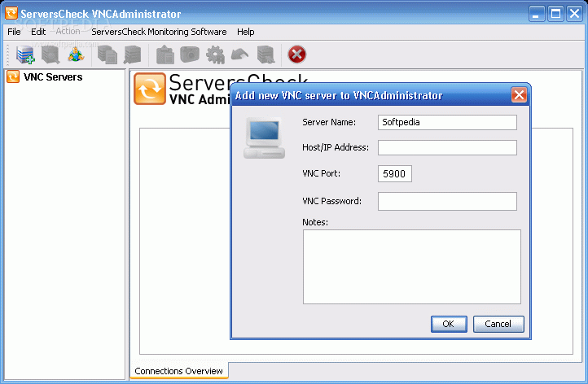This screenshot has width=588, height=384.
Task: Click the grayed-out copy server icon
Action: 108,55
